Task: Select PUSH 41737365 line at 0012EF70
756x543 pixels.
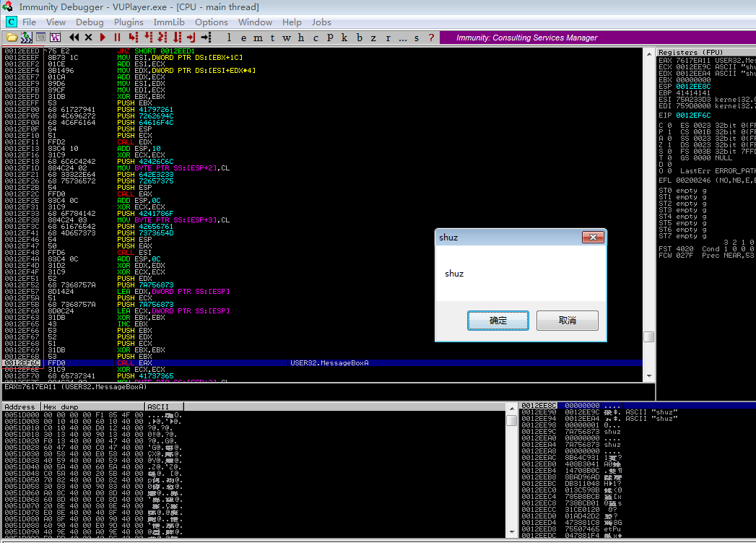Action: (x=322, y=376)
